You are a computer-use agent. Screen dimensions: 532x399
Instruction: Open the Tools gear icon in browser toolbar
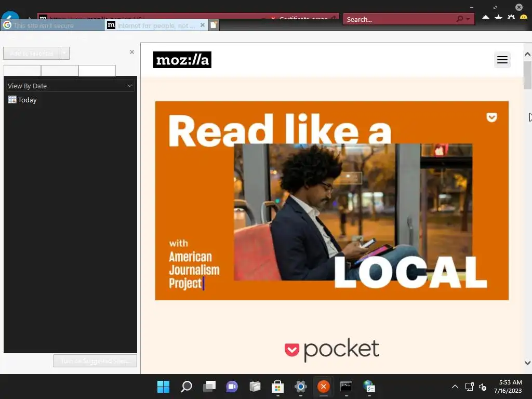coord(511,17)
